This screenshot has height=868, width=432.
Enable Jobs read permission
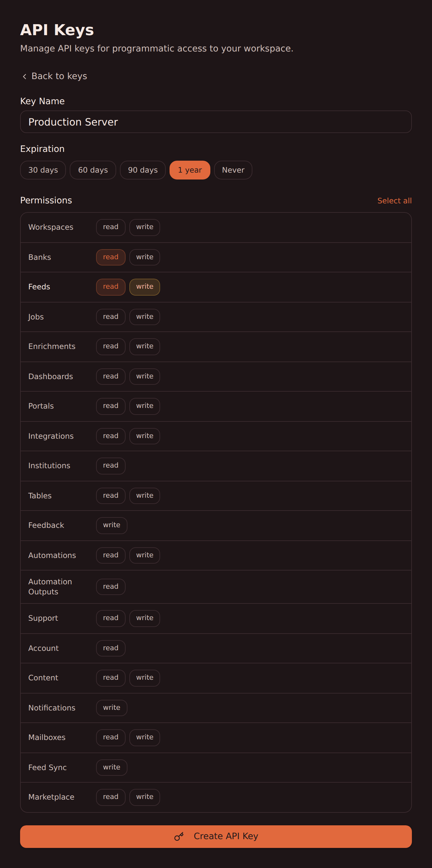[x=111, y=317]
